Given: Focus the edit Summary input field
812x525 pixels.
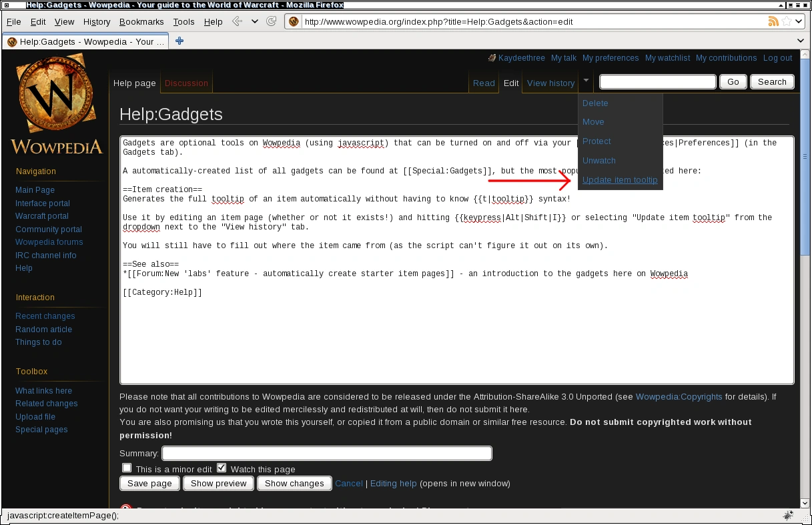Looking at the screenshot, I should pyautogui.click(x=327, y=453).
